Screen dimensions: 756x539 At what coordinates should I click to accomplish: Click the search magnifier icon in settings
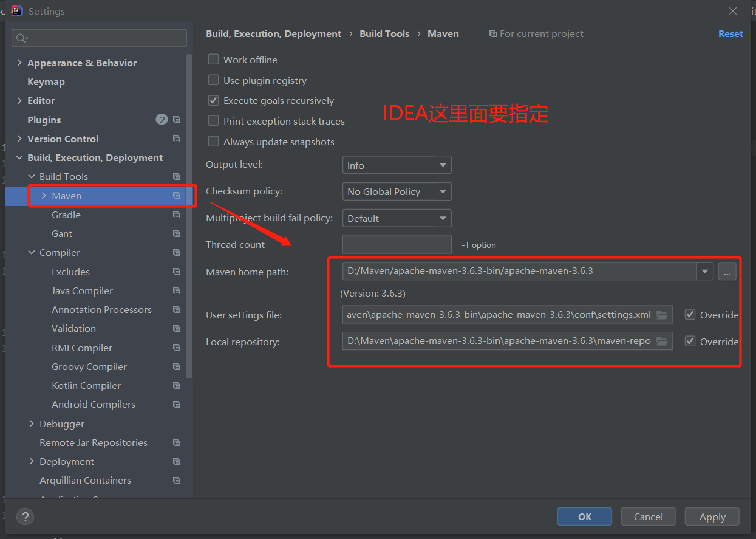coord(22,38)
